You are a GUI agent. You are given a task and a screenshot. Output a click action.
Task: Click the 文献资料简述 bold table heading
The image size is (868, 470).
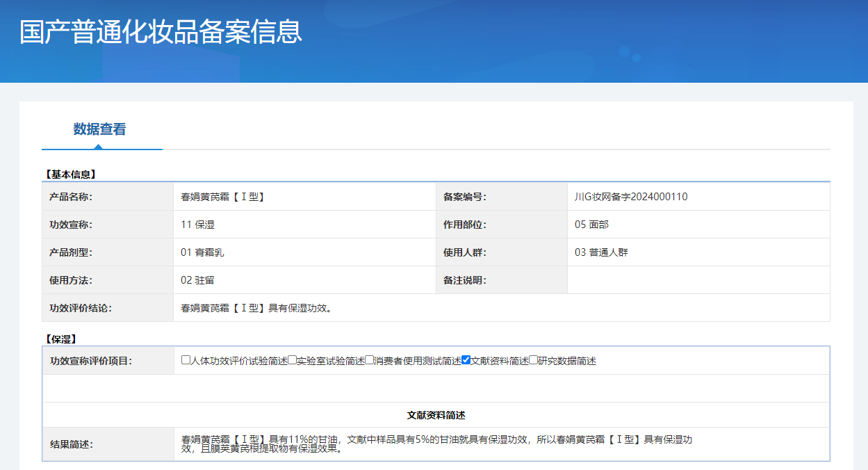(436, 415)
